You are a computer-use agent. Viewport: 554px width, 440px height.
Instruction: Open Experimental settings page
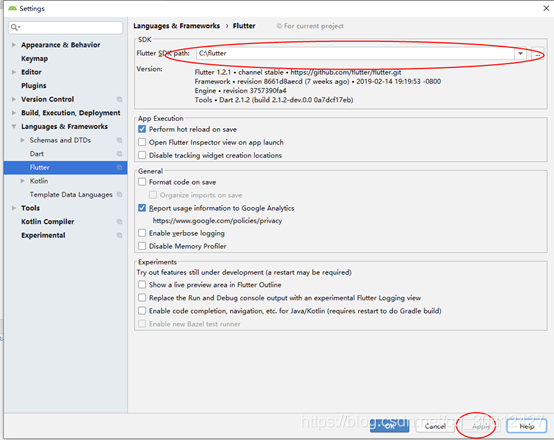(x=43, y=235)
